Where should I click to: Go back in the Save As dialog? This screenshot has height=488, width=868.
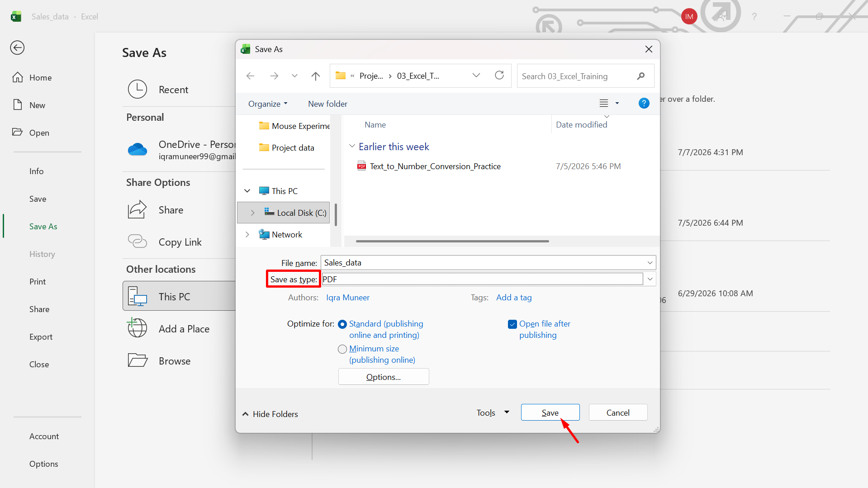[250, 76]
